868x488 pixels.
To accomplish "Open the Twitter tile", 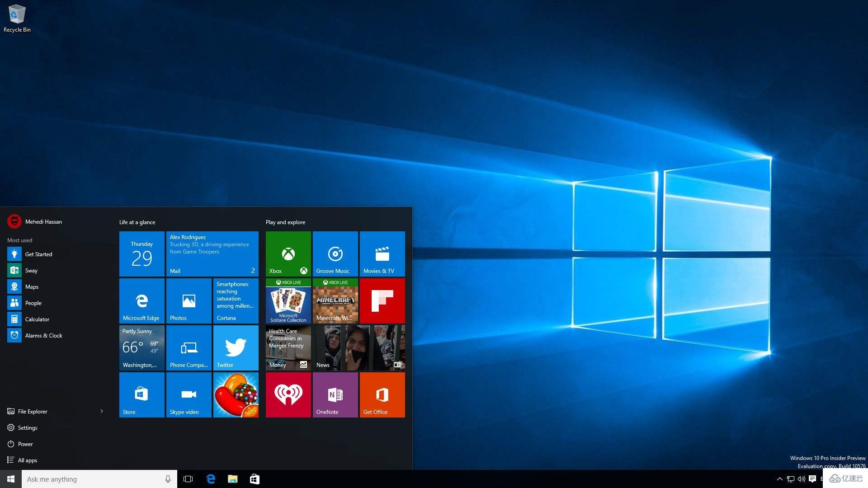I will 236,348.
